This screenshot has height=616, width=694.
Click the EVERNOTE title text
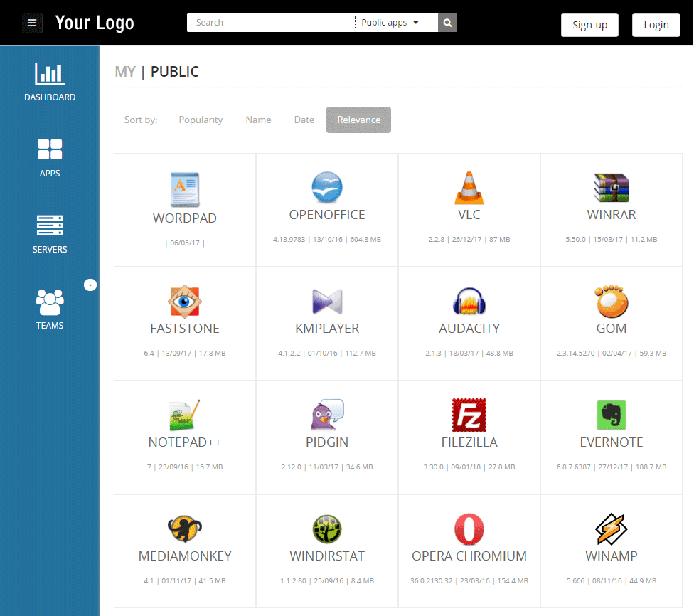coord(612,442)
